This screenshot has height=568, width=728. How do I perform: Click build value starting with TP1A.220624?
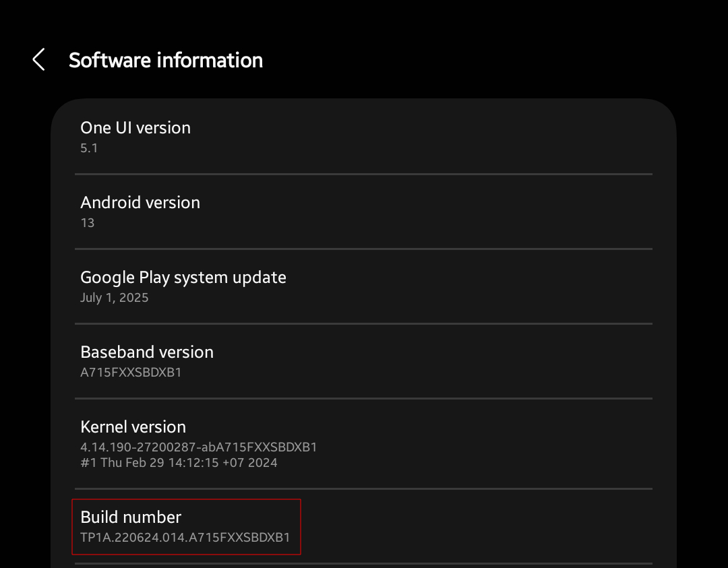tap(185, 537)
